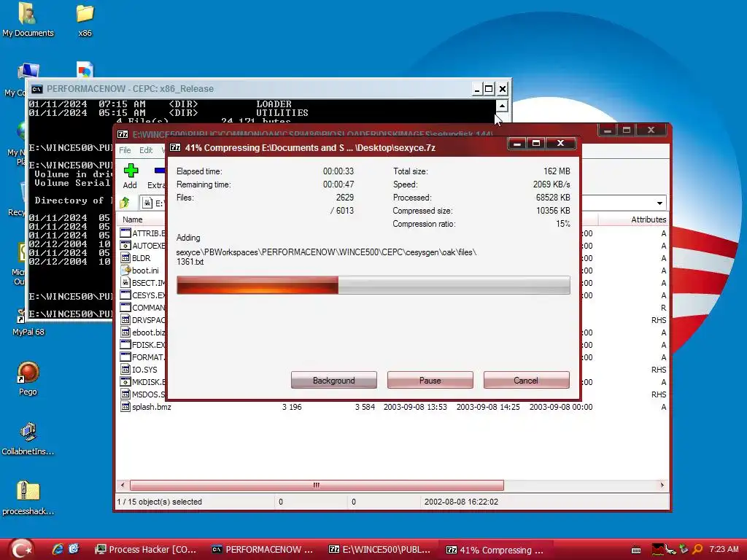Image resolution: width=747 pixels, height=560 pixels.
Task: Select the BLDR file icon
Action: pos(125,258)
